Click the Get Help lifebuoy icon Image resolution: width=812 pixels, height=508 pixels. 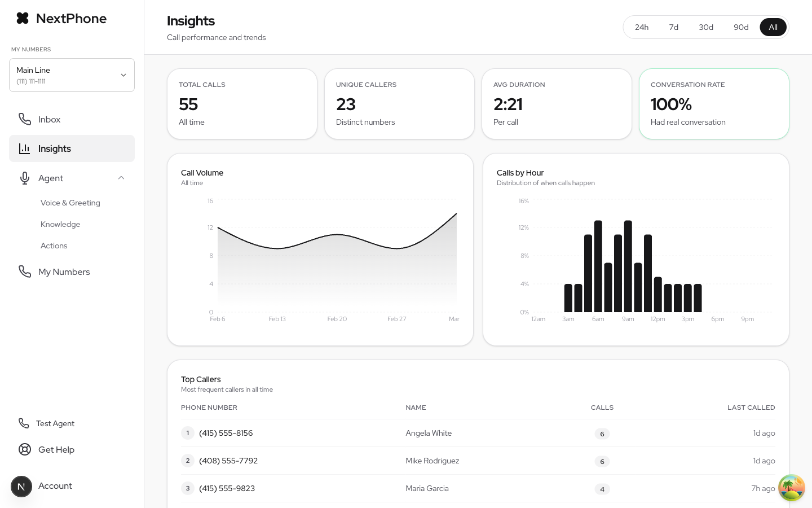pyautogui.click(x=25, y=449)
